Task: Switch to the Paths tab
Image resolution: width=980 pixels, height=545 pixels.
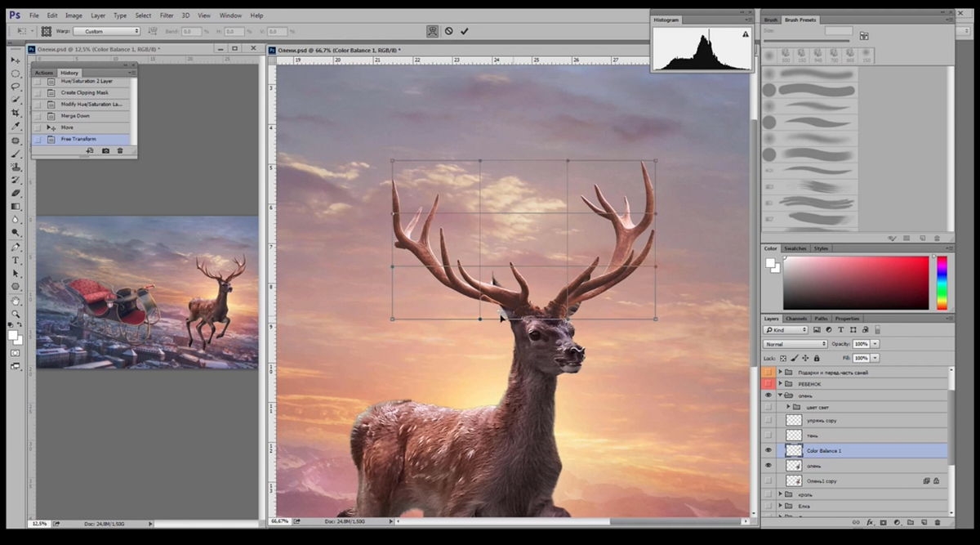Action: point(821,319)
